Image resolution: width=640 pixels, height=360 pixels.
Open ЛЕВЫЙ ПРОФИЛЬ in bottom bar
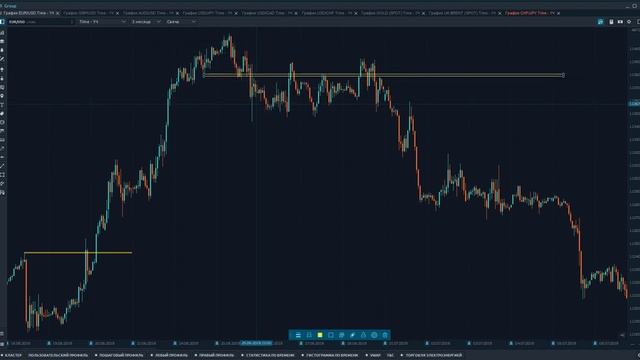click(x=171, y=356)
